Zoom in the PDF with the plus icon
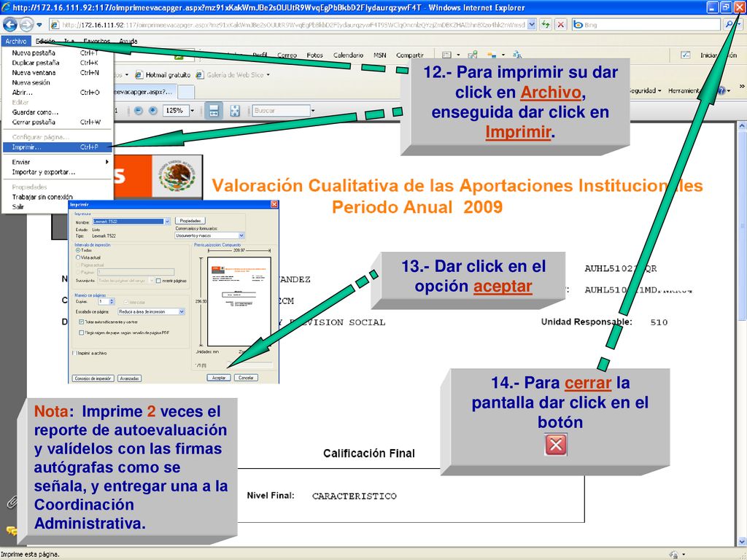The image size is (747, 560). point(153,111)
